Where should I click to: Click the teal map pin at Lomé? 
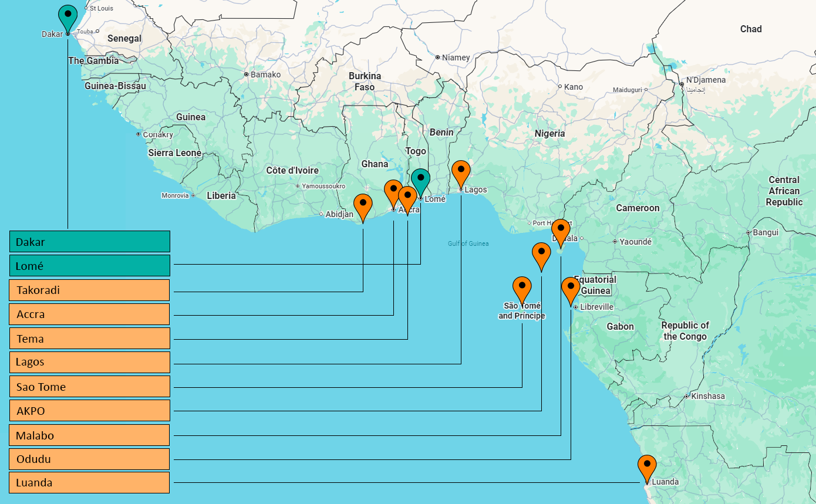click(x=420, y=180)
